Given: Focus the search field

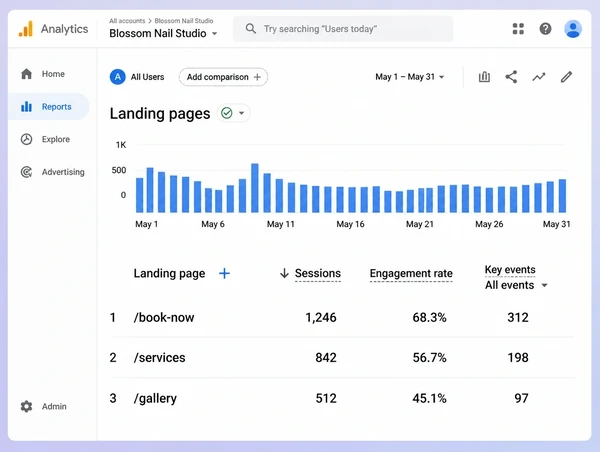Looking at the screenshot, I should point(343,29).
